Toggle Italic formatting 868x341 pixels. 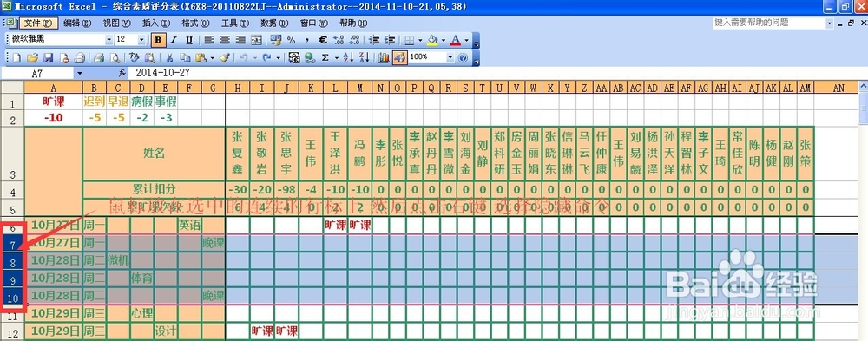174,40
